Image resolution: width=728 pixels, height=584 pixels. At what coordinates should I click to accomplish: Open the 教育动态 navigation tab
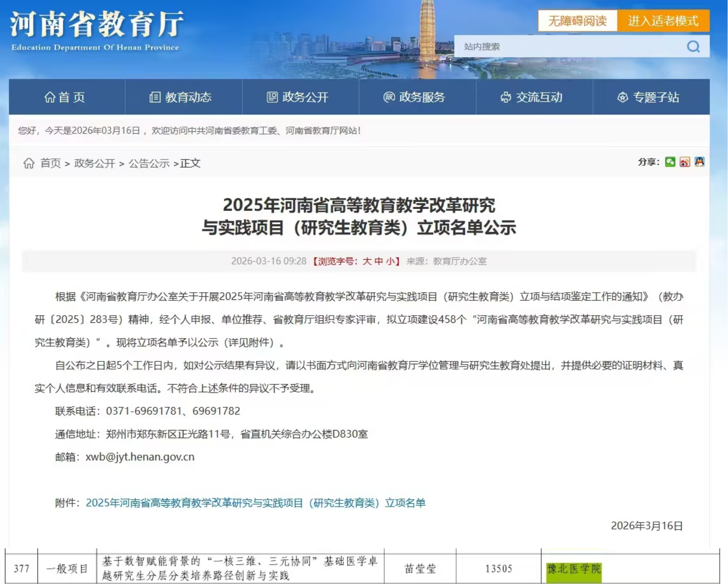[180, 97]
